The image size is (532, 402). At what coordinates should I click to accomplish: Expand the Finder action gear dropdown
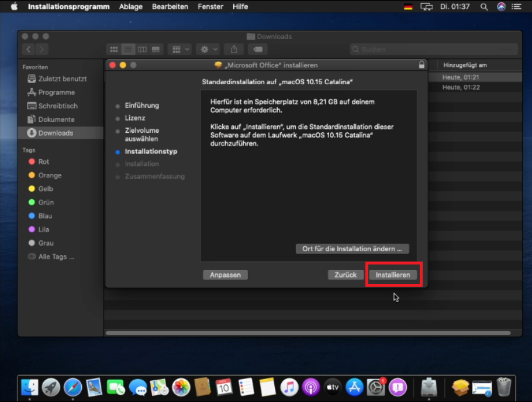[x=208, y=50]
